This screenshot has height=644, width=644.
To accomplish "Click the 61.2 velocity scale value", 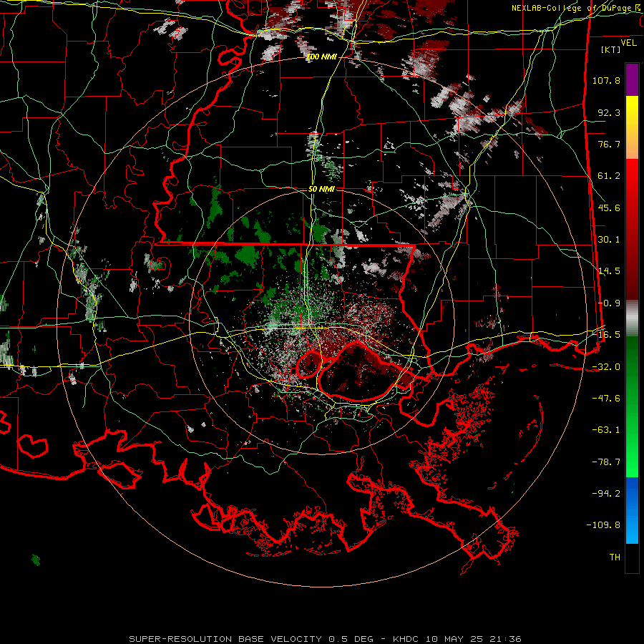I will tap(609, 176).
